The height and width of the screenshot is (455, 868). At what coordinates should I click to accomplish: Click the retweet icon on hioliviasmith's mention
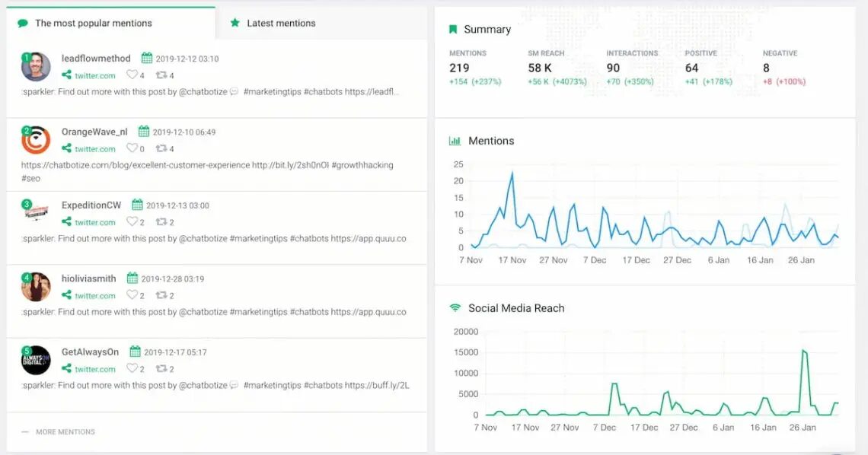163,295
